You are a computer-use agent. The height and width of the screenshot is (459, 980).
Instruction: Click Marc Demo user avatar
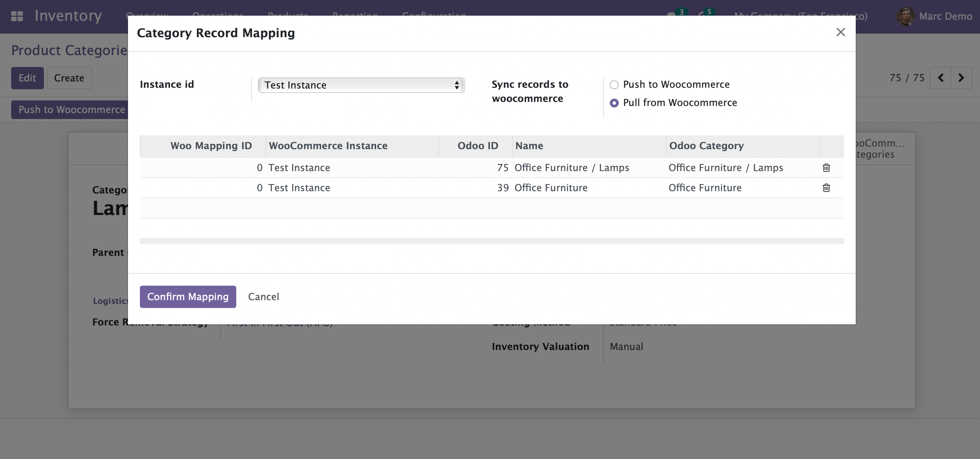click(x=906, y=16)
